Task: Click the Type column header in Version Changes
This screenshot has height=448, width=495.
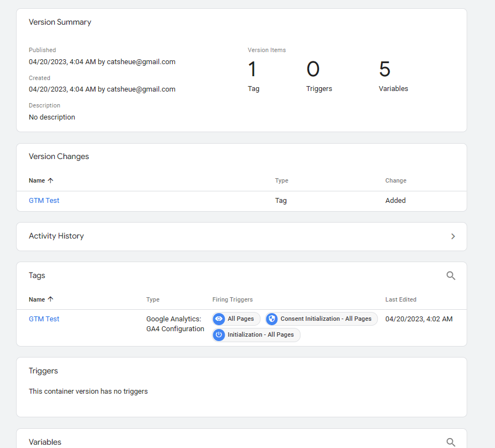Action: (x=281, y=180)
